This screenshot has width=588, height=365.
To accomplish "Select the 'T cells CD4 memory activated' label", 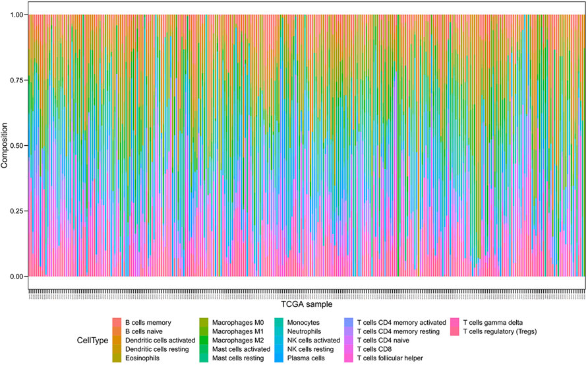I will click(x=401, y=323).
